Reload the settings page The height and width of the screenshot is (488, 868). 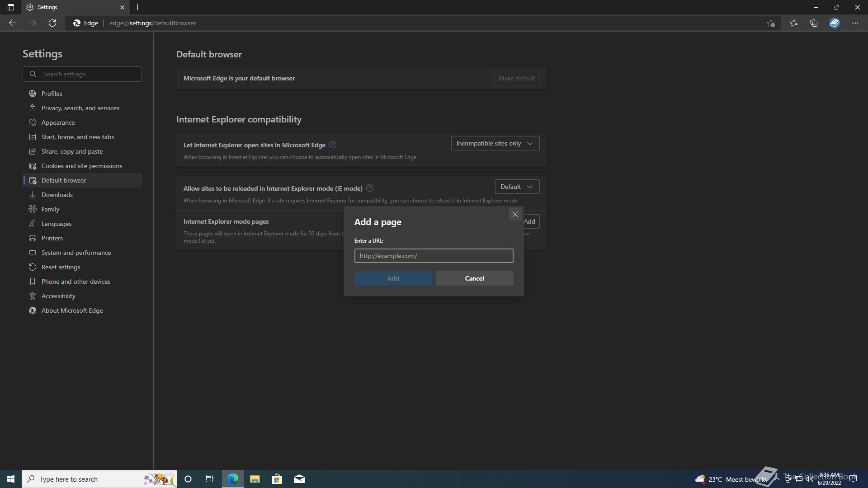pos(52,23)
